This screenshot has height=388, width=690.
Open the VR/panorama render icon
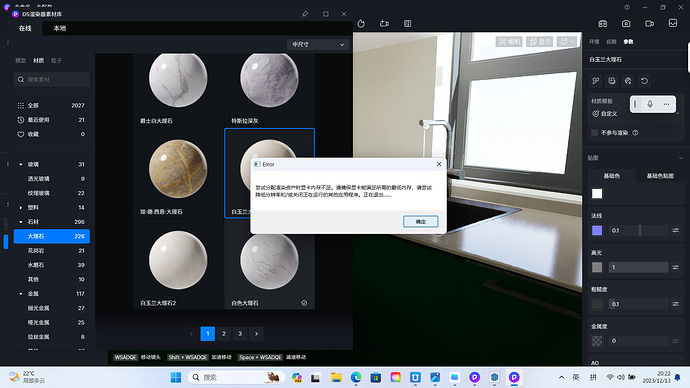coord(603,23)
